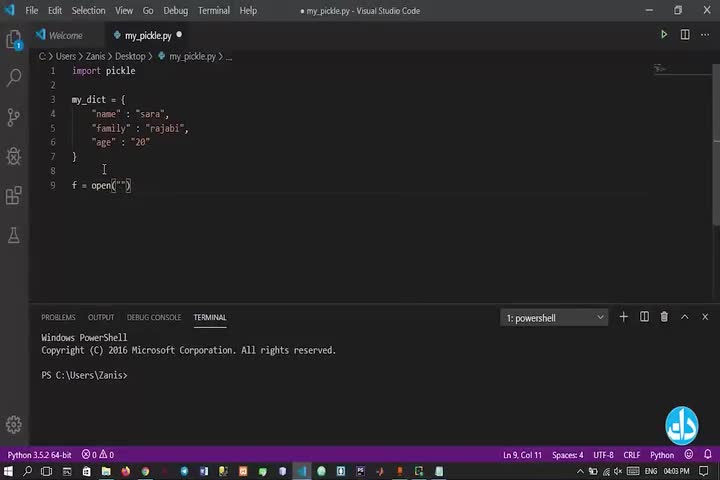Split the editor to the right
Image resolution: width=720 pixels, height=480 pixels.
click(685, 35)
